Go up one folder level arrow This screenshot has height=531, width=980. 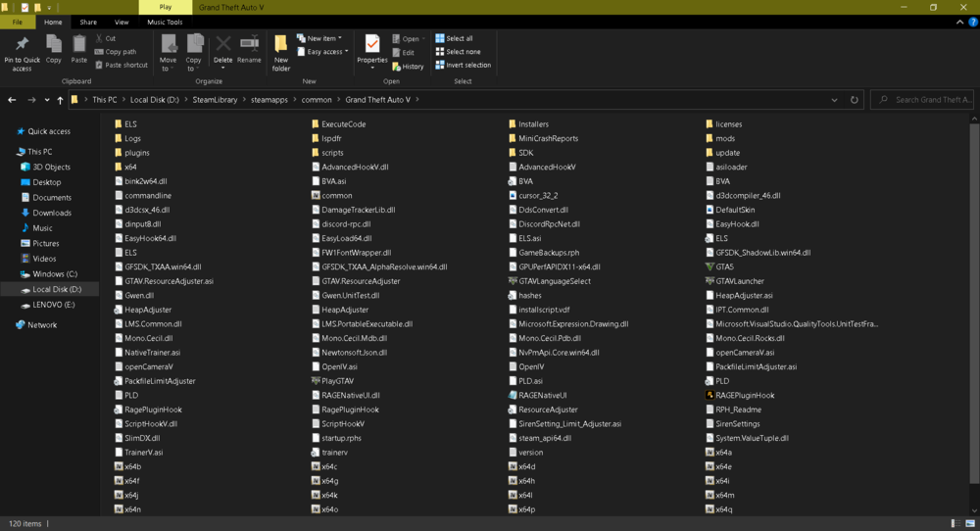coord(60,100)
